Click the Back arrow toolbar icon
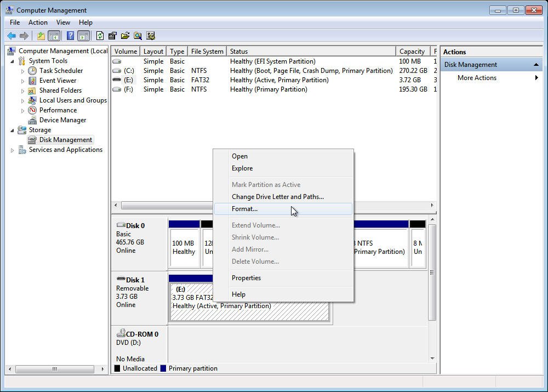The width and height of the screenshot is (548, 392). [x=11, y=36]
